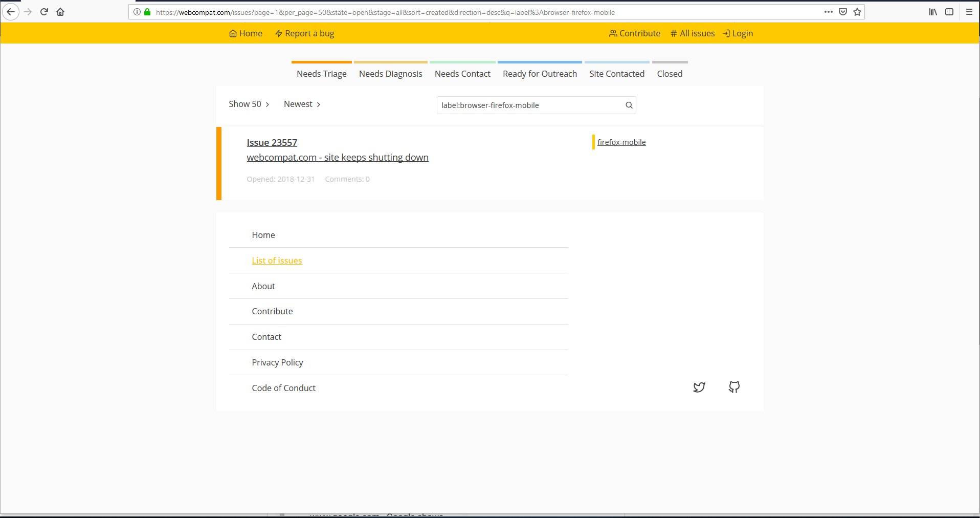Open the GitHub repository via the footer icon

click(x=733, y=387)
